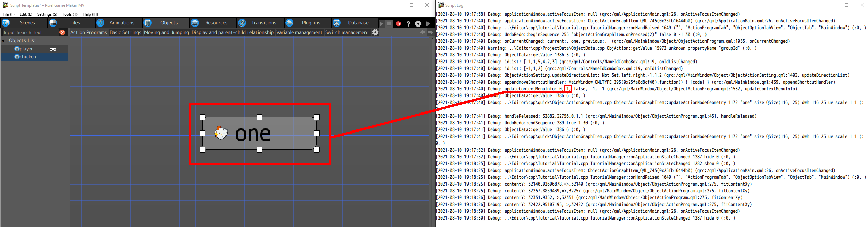The height and width of the screenshot is (227, 868).
Task: Open the Switch management tab
Action: [347, 32]
